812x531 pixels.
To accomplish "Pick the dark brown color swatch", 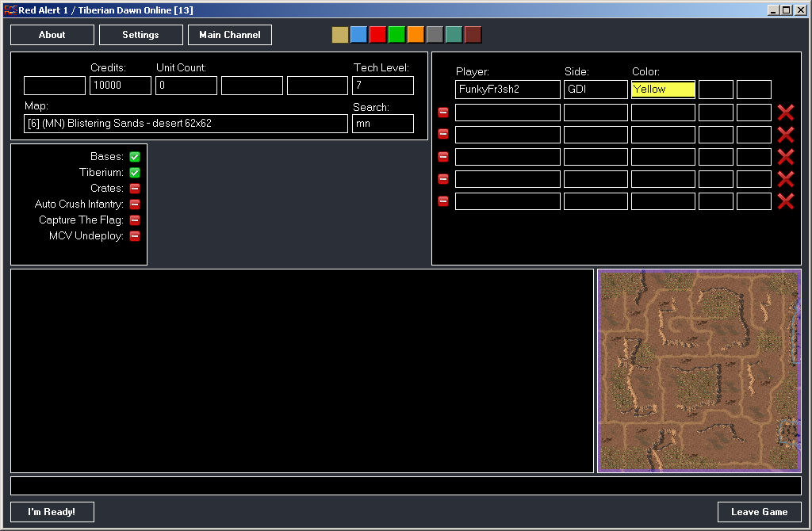I will [x=473, y=35].
